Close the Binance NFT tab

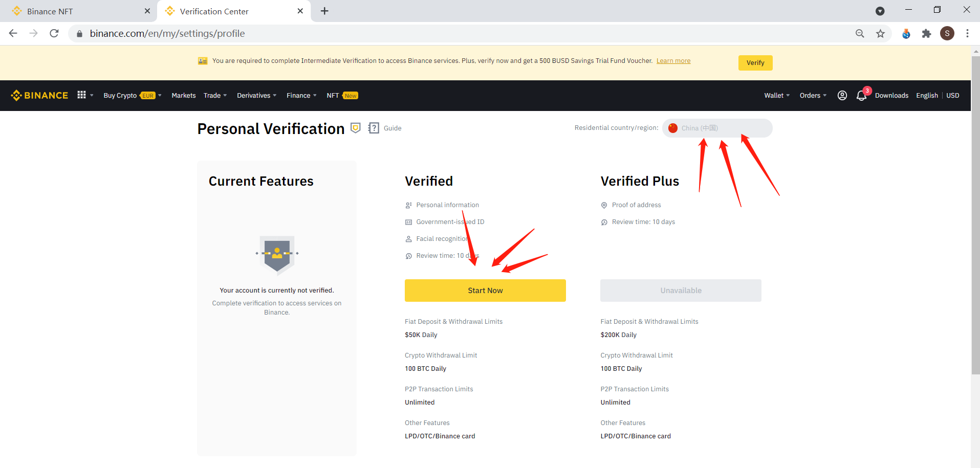147,11
